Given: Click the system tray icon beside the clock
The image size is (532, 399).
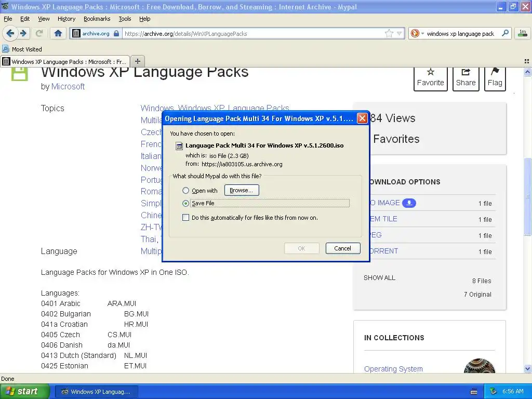Looking at the screenshot, I should [x=494, y=391].
